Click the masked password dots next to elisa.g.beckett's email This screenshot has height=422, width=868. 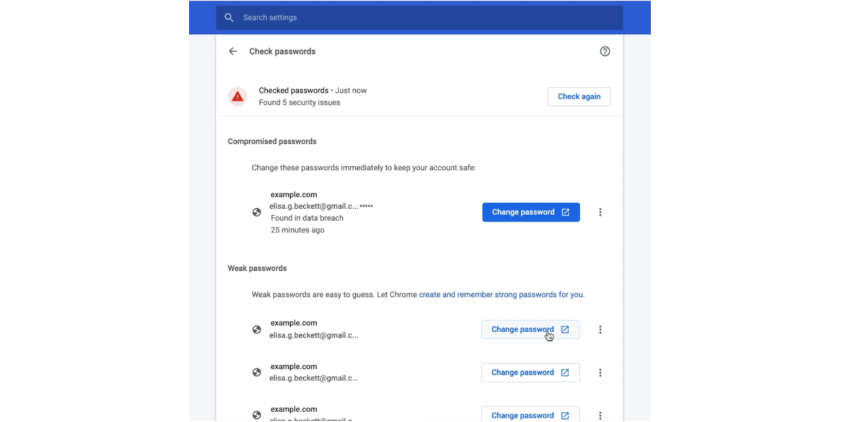366,205
